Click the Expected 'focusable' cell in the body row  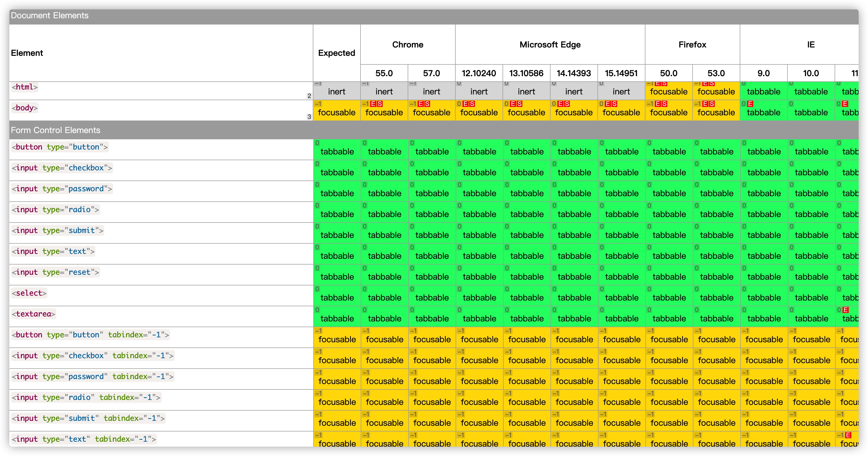(337, 110)
